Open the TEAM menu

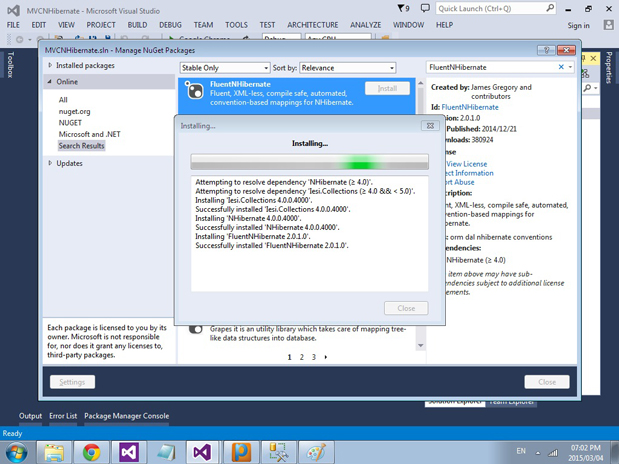tap(203, 25)
